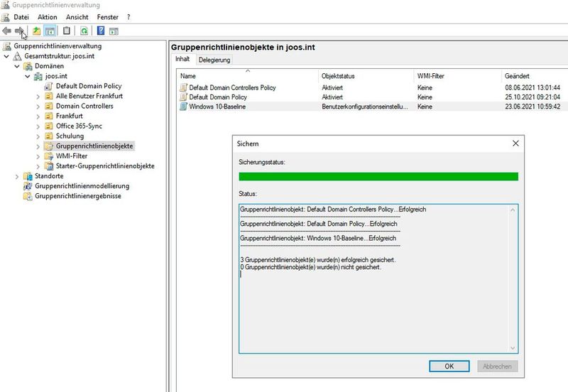
Task: Click the Default Domain Policy link icon in tree
Action: 48,86
